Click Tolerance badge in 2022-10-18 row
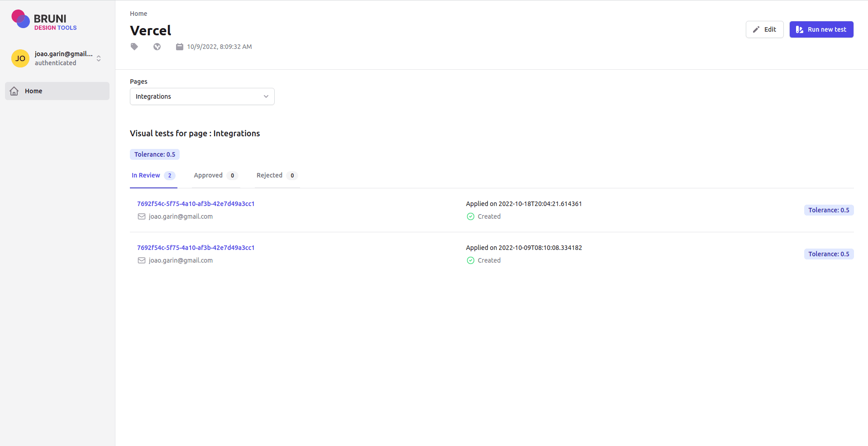868x446 pixels. click(x=829, y=210)
